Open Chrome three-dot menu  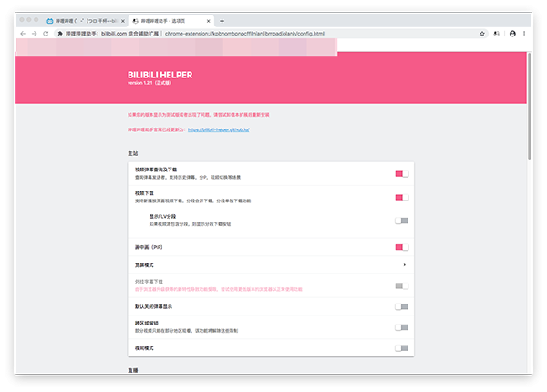(524, 34)
